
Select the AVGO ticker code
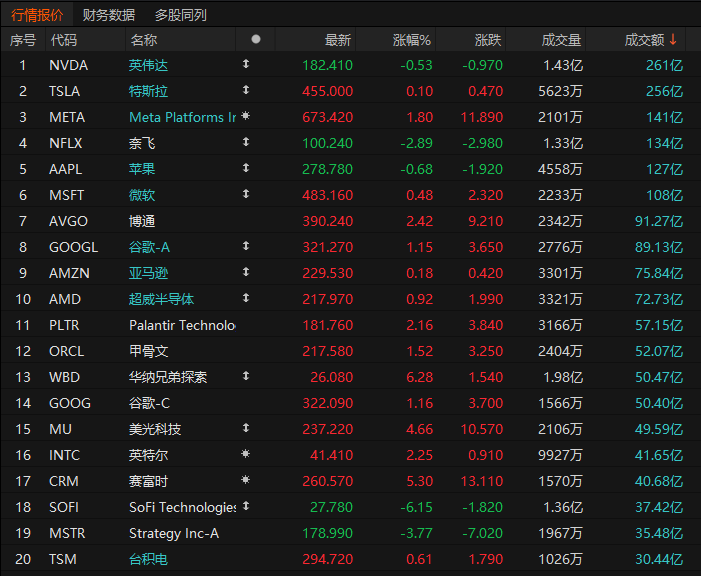point(68,221)
